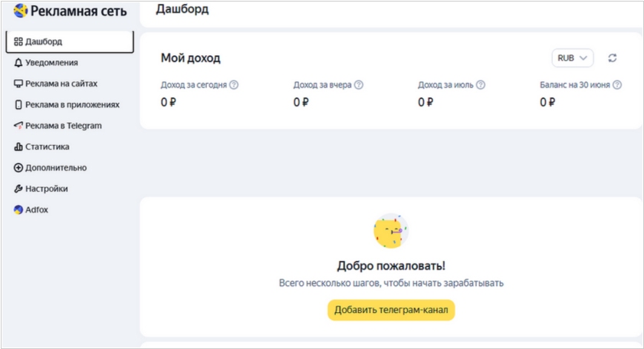Viewport: 644px width, 349px height.
Task: Click help icon next to Доход за июль
Action: click(481, 84)
